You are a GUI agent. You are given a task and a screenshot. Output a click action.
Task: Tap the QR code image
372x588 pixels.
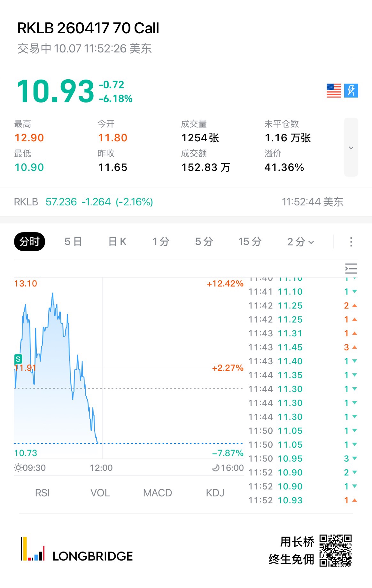336,550
